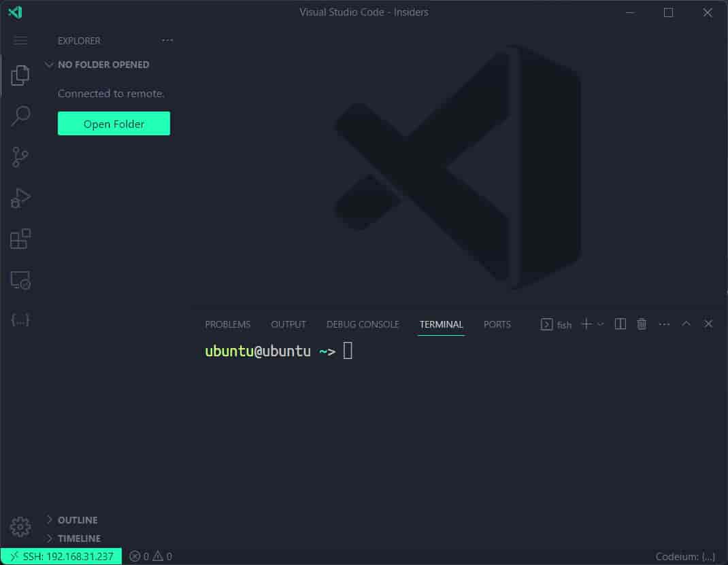Switch to the Problems tab
The width and height of the screenshot is (728, 565).
227,324
